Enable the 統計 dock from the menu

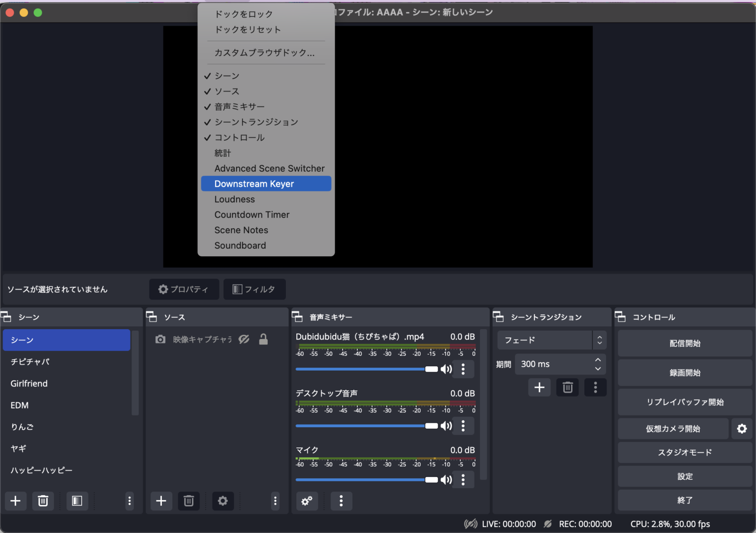(222, 153)
